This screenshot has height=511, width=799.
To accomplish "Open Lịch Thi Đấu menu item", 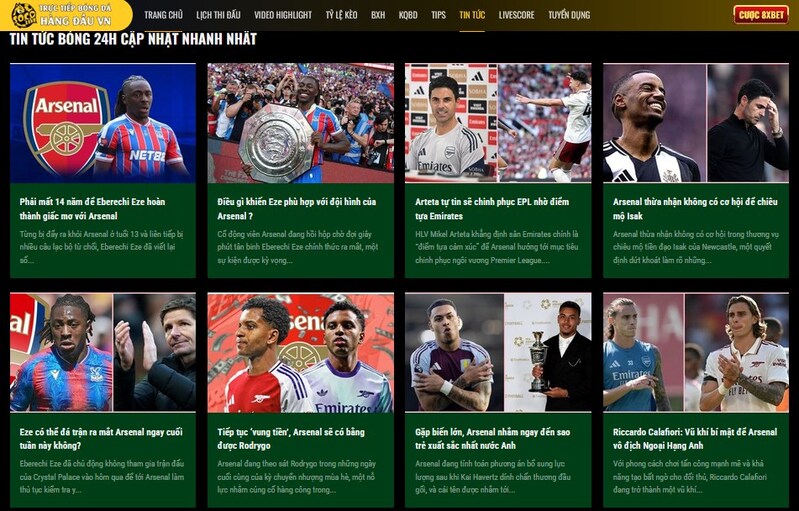I will [x=218, y=15].
